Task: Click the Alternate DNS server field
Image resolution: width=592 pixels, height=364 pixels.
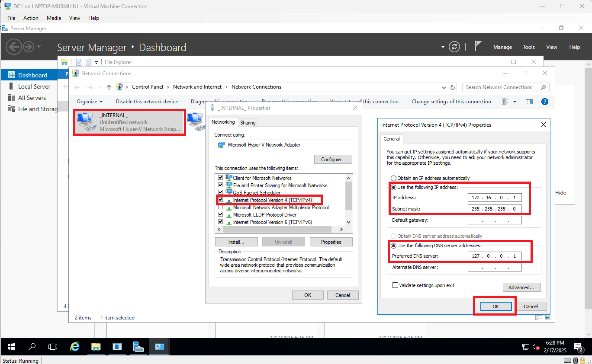Action: click(495, 267)
